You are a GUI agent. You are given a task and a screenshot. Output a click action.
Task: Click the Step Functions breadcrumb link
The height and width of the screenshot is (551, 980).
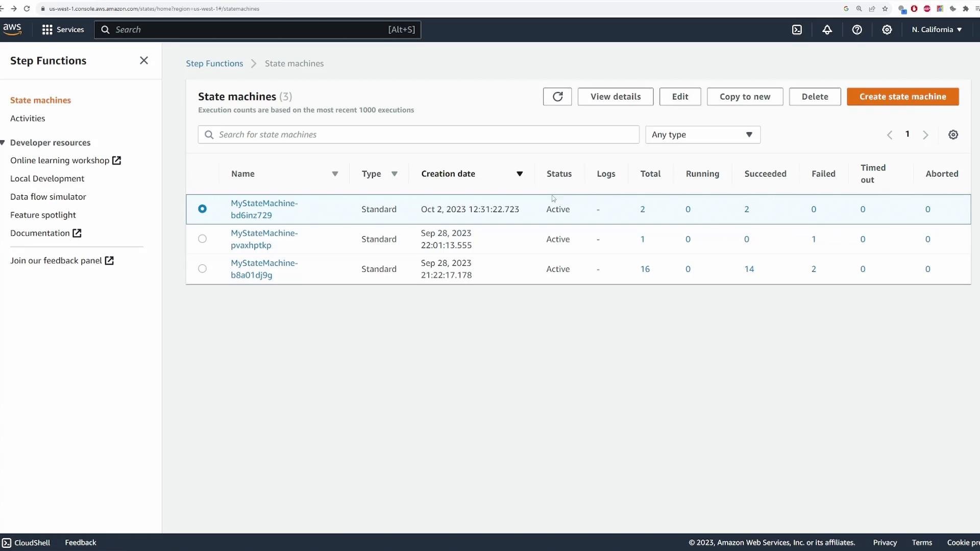[x=214, y=63]
